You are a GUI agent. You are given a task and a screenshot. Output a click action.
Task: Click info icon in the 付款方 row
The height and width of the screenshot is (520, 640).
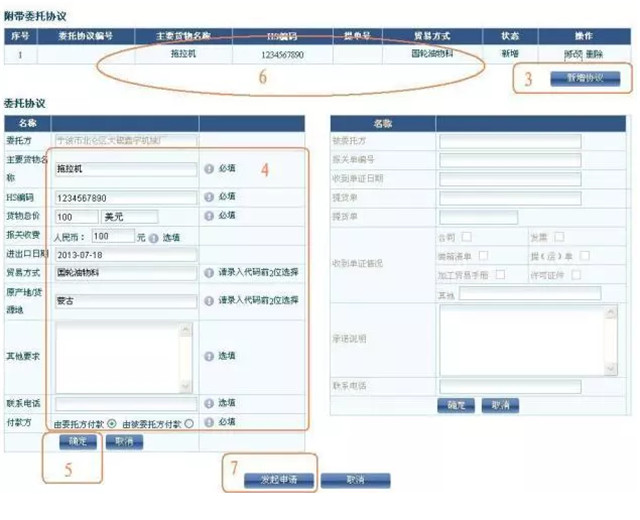210,423
